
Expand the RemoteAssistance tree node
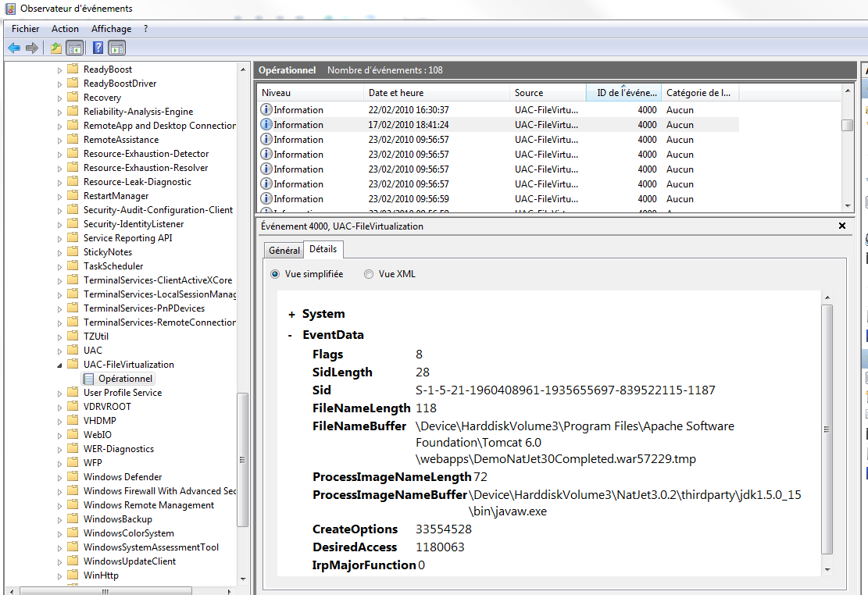pos(60,141)
